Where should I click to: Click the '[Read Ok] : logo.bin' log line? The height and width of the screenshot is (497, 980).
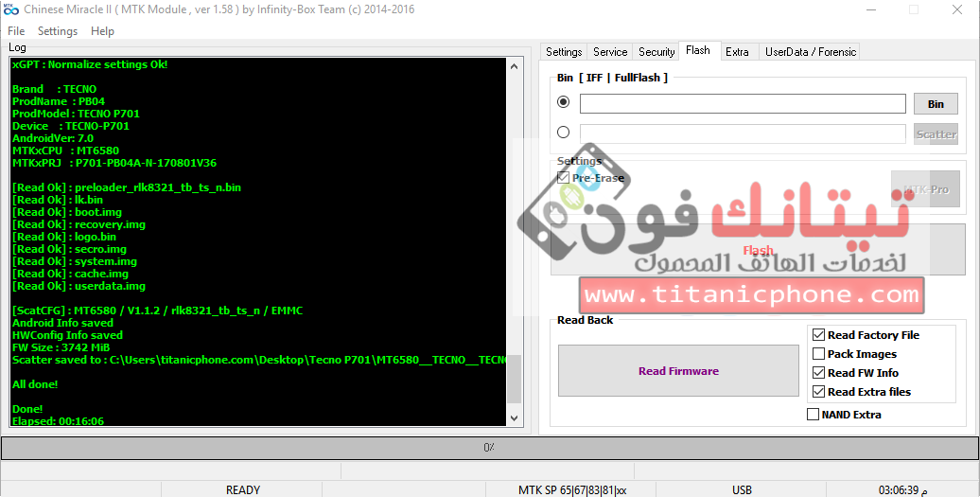pyautogui.click(x=64, y=237)
